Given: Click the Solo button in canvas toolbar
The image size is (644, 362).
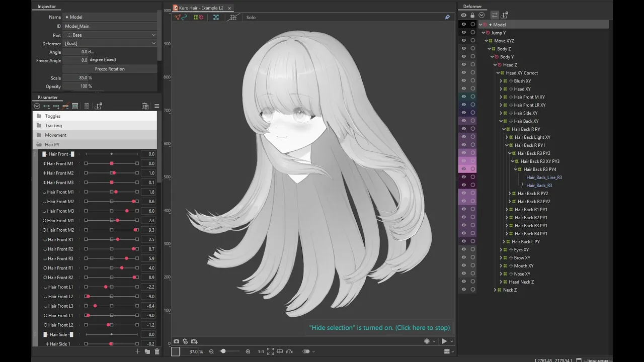Looking at the screenshot, I should click(251, 18).
